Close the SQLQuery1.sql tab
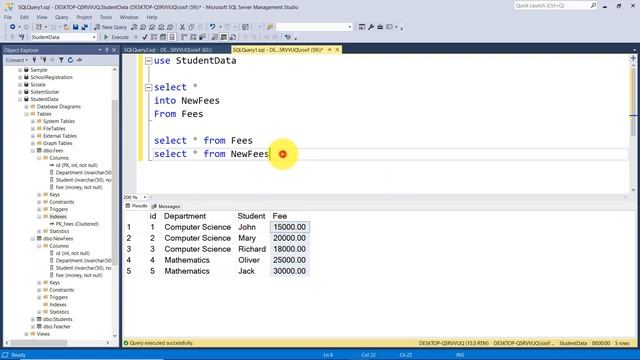Image resolution: width=640 pixels, height=360 pixels. click(337, 50)
